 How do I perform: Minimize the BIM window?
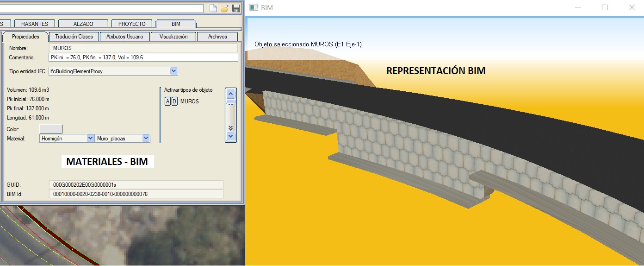point(577,7)
